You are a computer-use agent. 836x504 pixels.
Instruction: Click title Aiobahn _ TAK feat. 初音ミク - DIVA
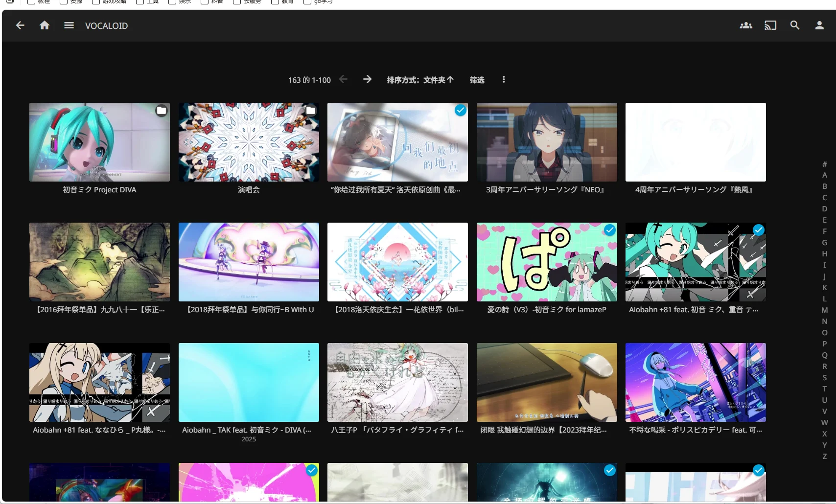(247, 430)
